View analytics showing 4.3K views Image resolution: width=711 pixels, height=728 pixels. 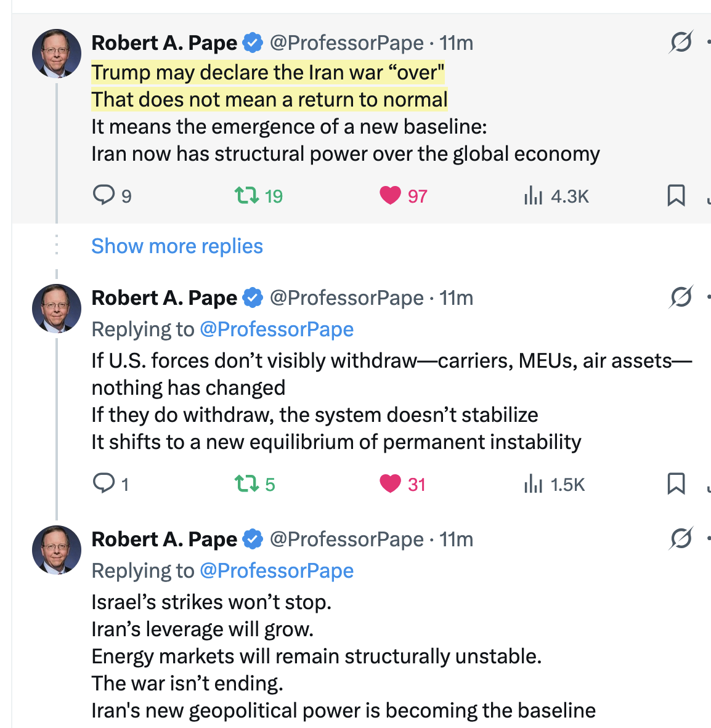pos(533,196)
